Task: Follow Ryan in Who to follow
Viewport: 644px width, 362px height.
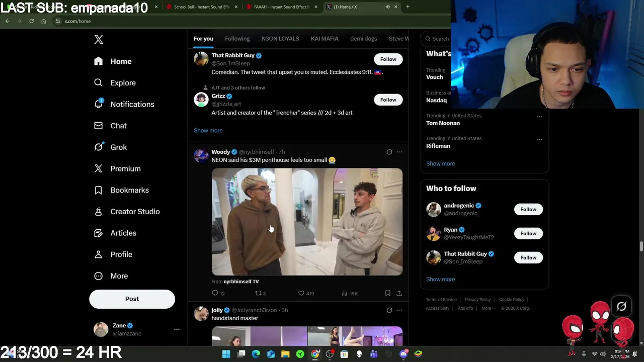Action: 528,233
